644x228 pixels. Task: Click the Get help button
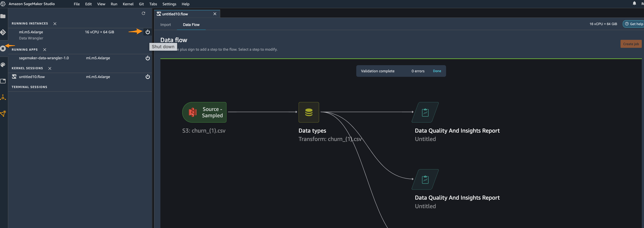[634, 24]
